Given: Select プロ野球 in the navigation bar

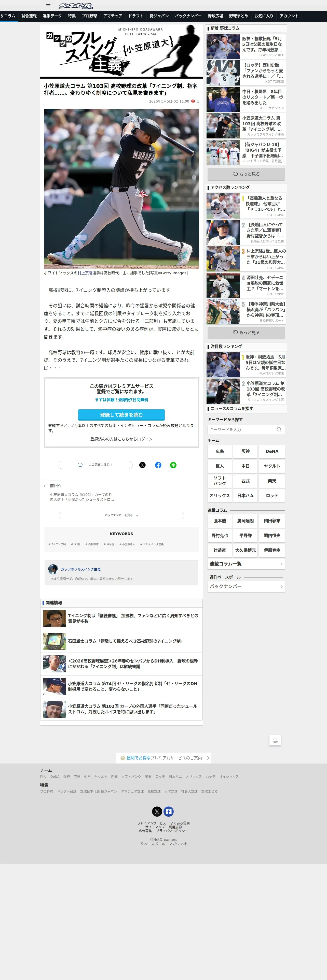Looking at the screenshot, I should [89, 16].
